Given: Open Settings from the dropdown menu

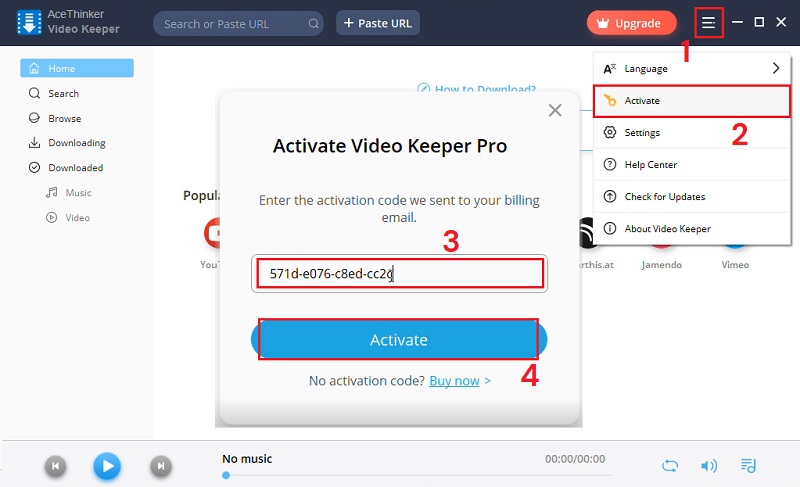Looking at the screenshot, I should (692, 133).
